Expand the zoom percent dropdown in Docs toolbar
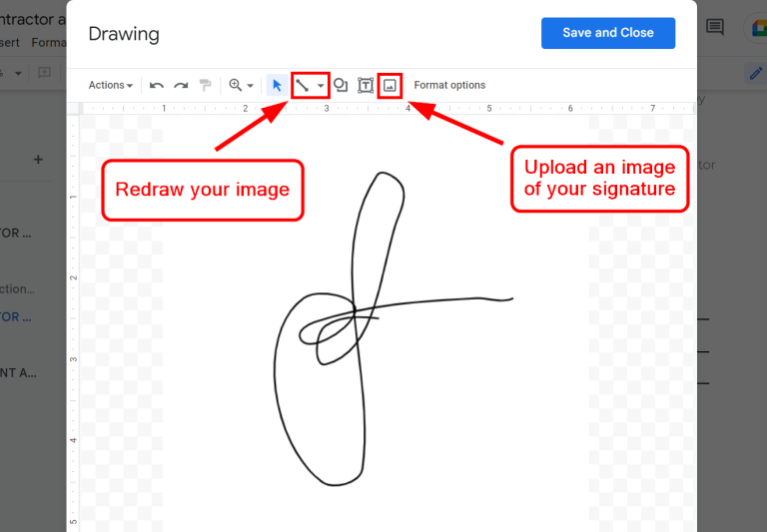Screen dimensions: 767x532 [18, 73]
